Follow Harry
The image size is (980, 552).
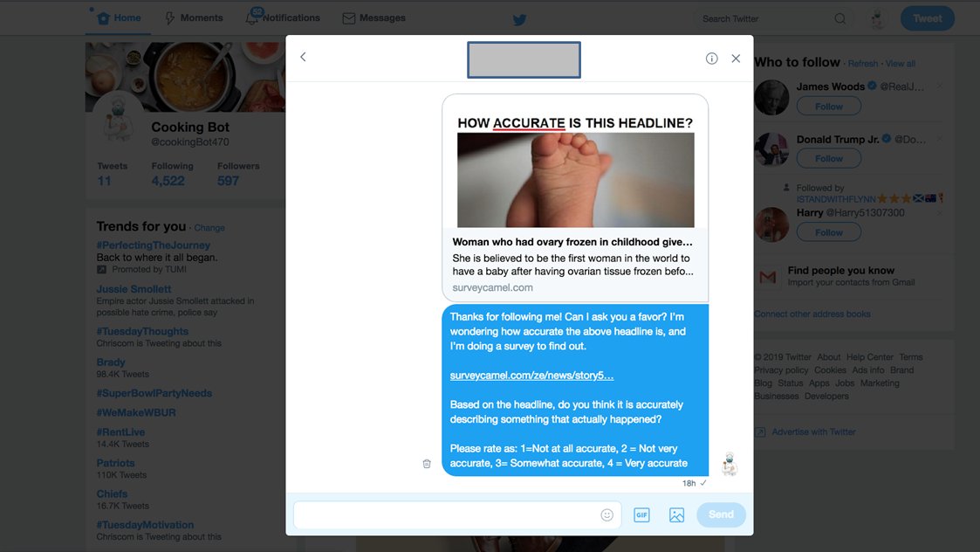tap(829, 232)
